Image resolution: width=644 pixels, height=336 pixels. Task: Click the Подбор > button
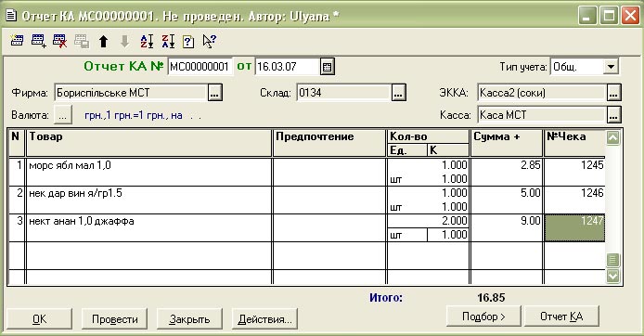point(483,316)
